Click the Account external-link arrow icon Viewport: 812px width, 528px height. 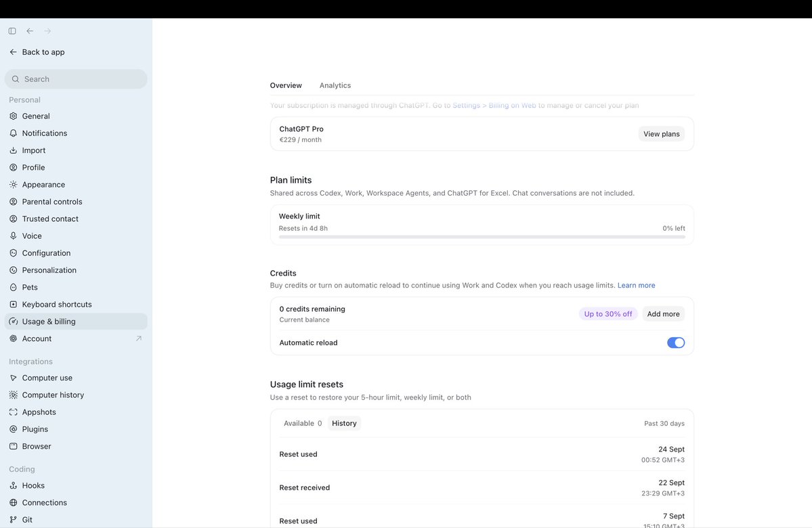click(x=138, y=338)
